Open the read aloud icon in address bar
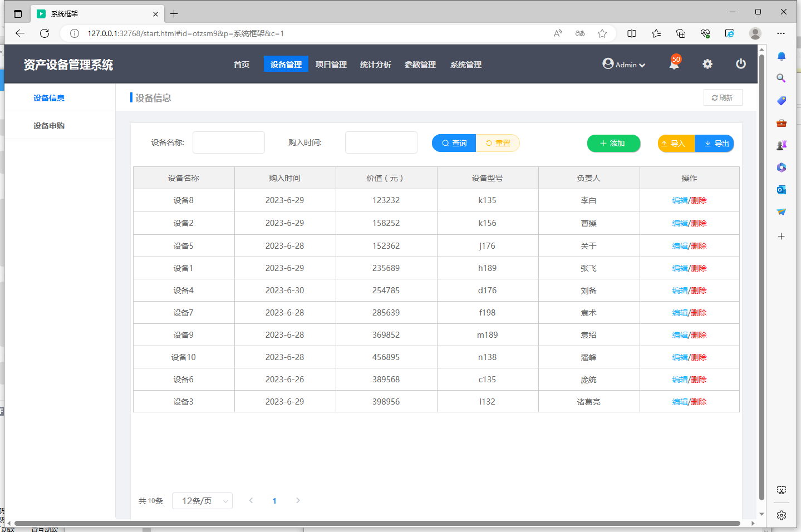Screen dimensions: 801x532 [558, 33]
